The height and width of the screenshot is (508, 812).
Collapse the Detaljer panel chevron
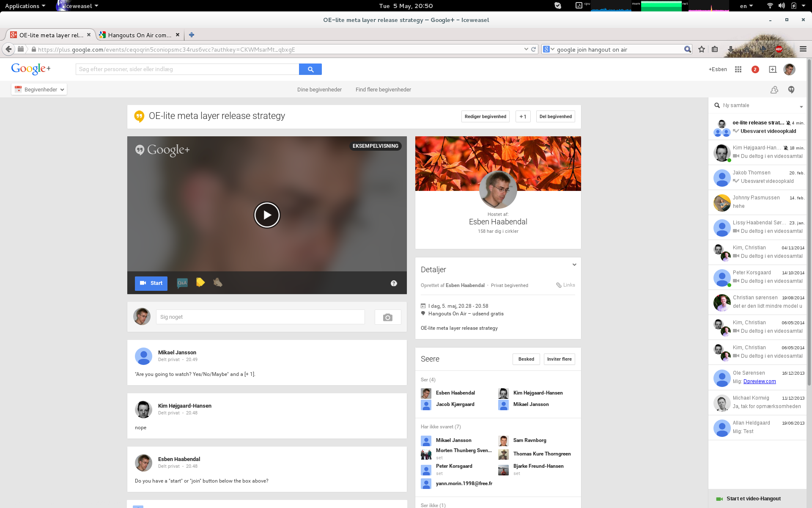point(574,265)
